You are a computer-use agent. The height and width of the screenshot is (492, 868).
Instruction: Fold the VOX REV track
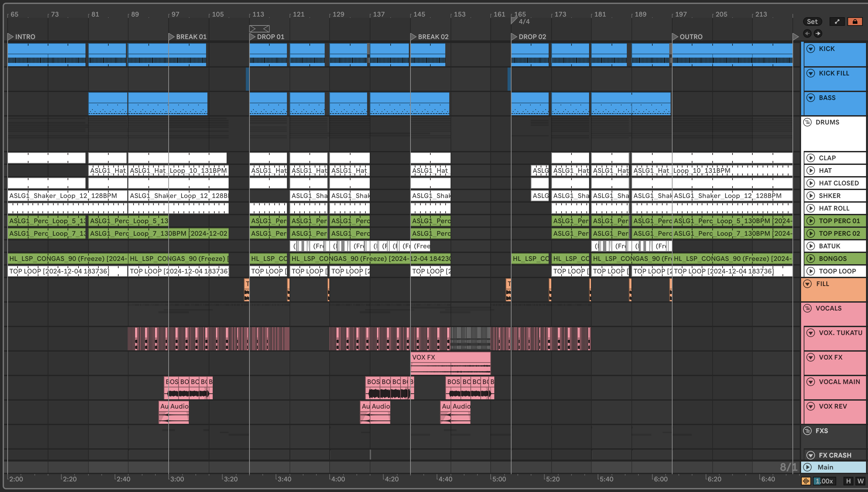[810, 406]
